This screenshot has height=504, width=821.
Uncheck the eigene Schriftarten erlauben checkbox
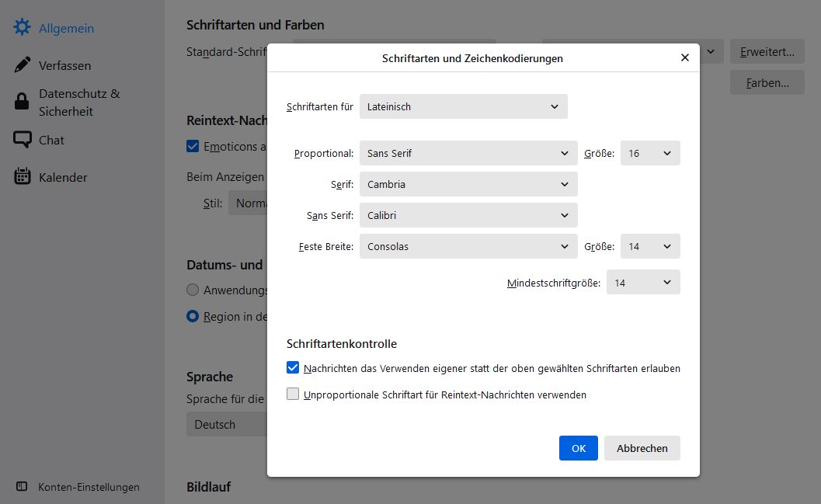(293, 368)
